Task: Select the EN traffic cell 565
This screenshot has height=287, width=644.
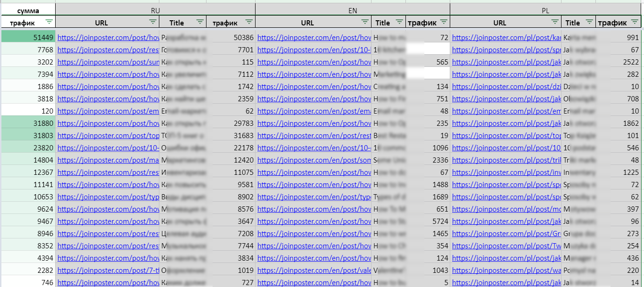Action: coord(428,62)
